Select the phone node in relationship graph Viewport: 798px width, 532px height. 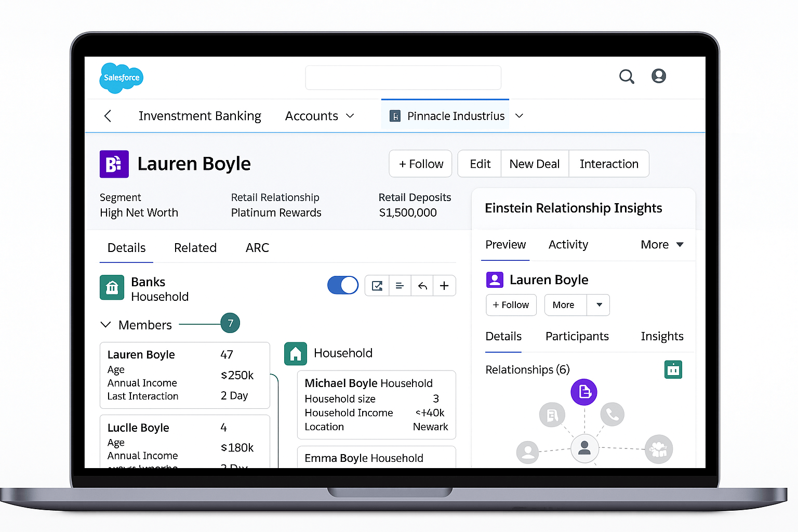pos(612,414)
